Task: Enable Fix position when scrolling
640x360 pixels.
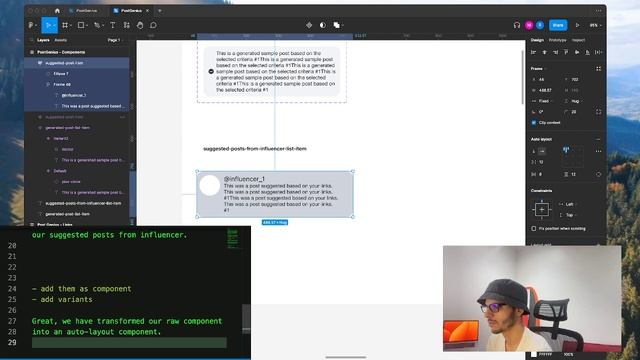Action: (x=534, y=229)
